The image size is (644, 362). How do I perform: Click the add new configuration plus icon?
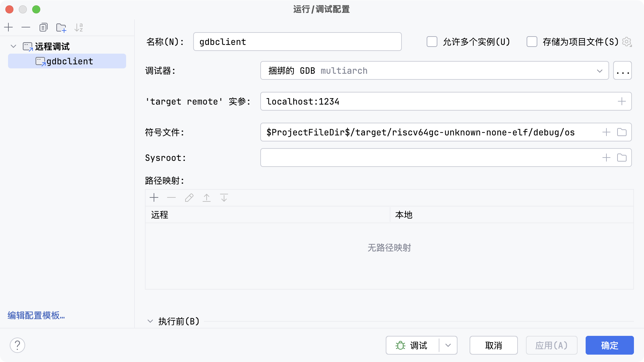[x=8, y=27]
